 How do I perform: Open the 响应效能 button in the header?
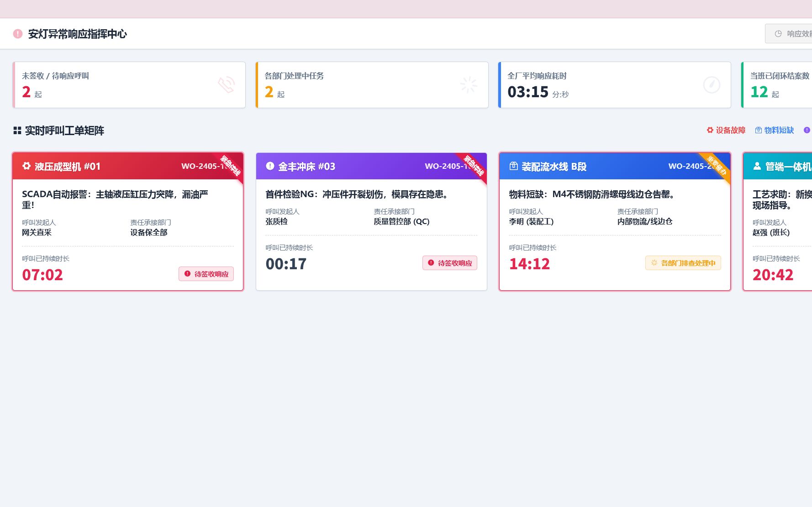coord(789,34)
